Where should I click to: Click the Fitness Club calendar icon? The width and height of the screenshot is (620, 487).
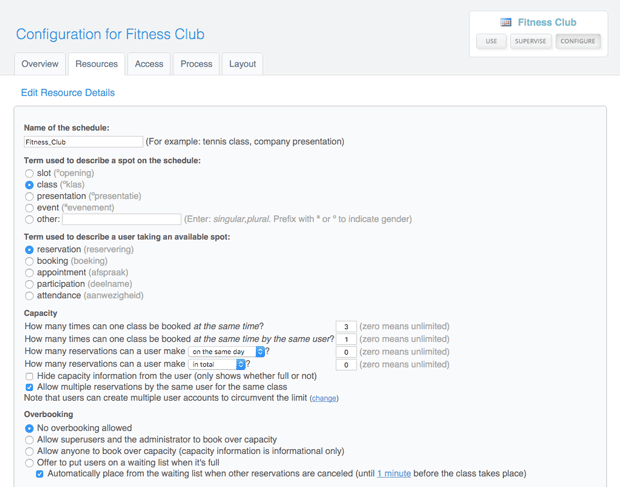(506, 22)
